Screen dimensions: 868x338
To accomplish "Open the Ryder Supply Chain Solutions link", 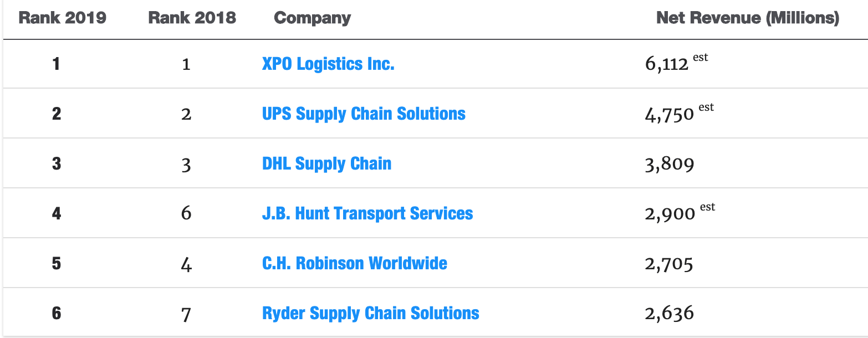I will pyautogui.click(x=371, y=313).
